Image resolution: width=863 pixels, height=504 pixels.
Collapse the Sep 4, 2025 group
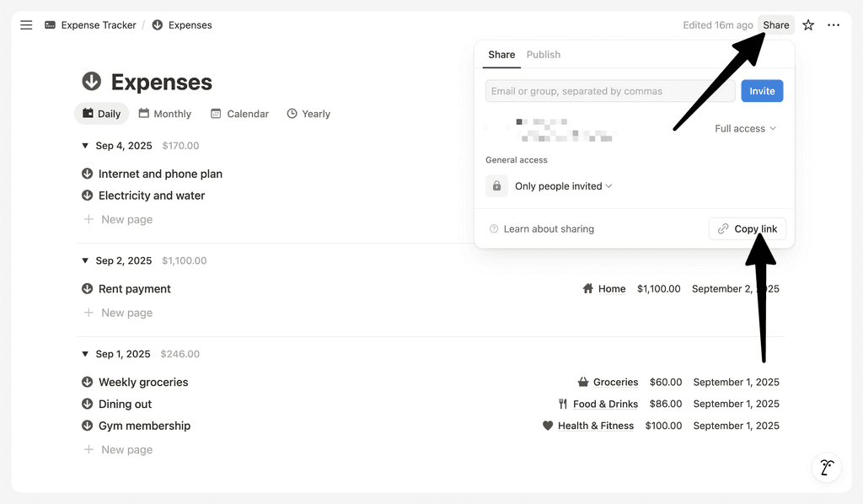pos(84,145)
